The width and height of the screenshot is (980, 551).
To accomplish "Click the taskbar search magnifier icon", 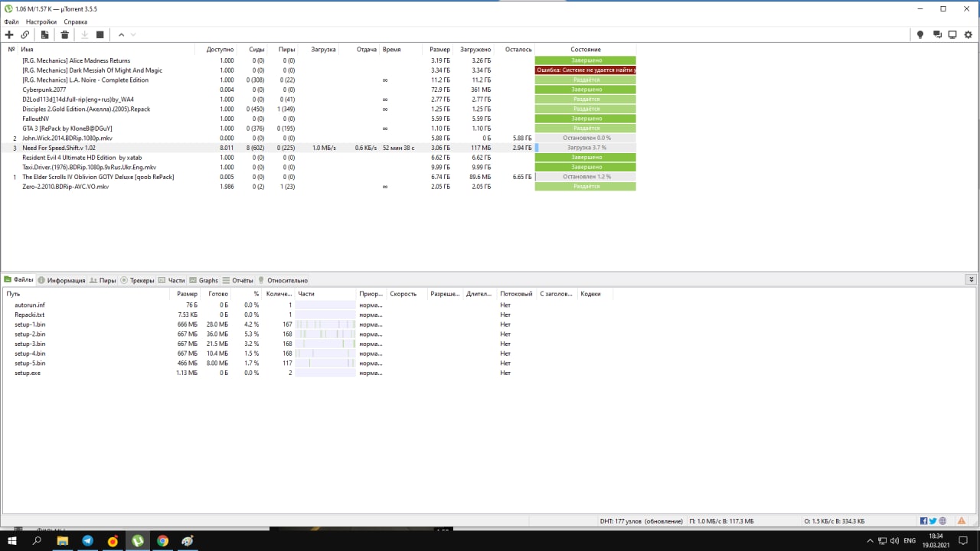I will coord(37,540).
